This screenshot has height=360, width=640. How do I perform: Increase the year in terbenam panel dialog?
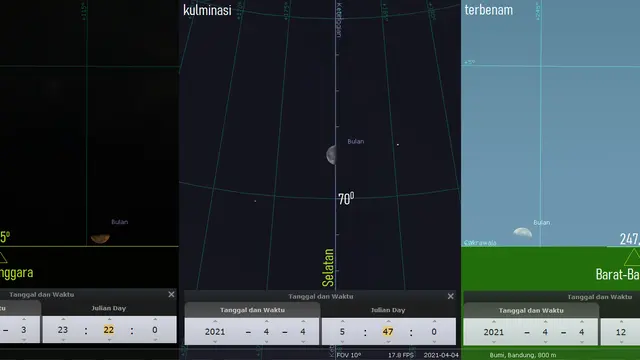click(493, 322)
